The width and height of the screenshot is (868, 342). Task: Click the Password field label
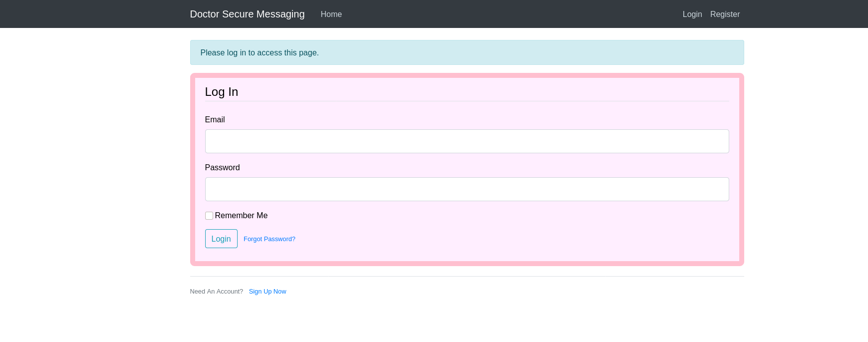pos(222,168)
